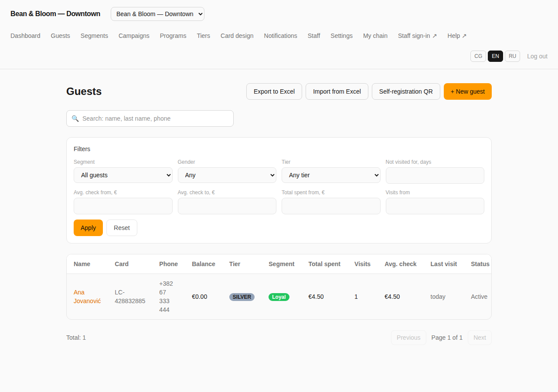Screen dimensions: 558x392
Task: Open guest Ana Jovanović
Action: tap(87, 297)
